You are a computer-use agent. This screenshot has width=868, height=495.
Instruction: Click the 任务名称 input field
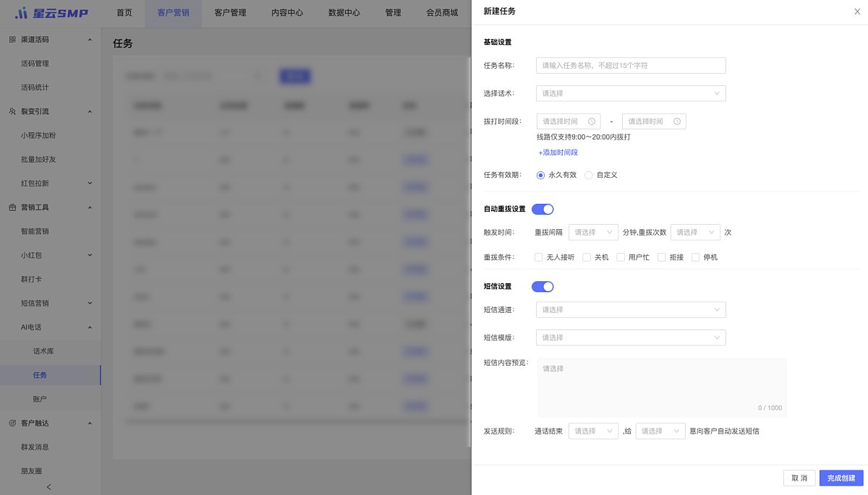[631, 65]
